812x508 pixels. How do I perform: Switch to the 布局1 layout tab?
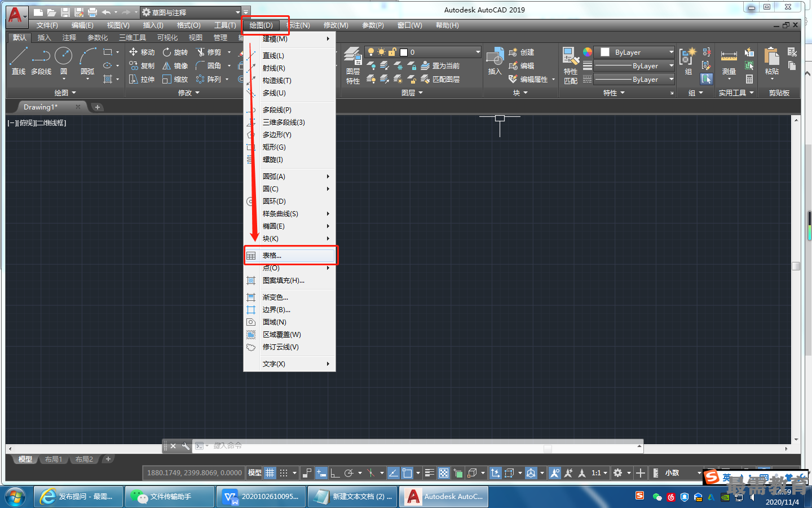click(x=54, y=459)
